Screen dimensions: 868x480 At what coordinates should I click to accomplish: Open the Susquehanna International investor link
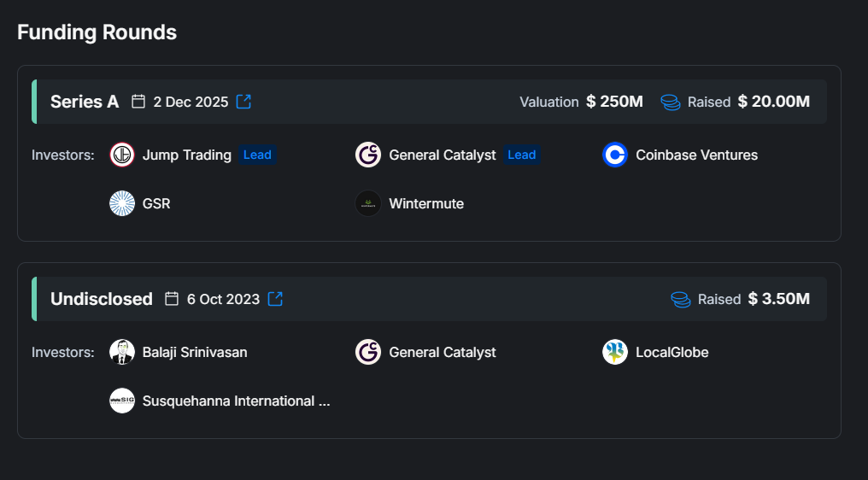click(x=236, y=401)
